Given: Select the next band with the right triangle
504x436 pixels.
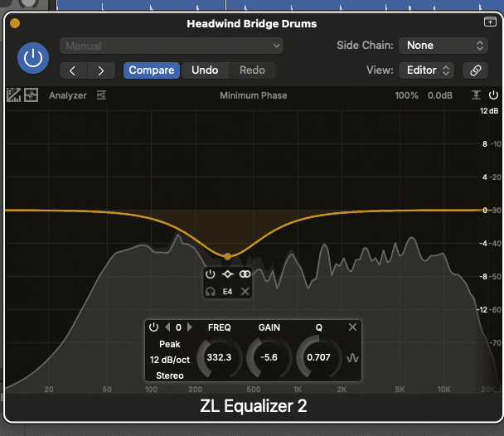Looking at the screenshot, I should (190, 327).
